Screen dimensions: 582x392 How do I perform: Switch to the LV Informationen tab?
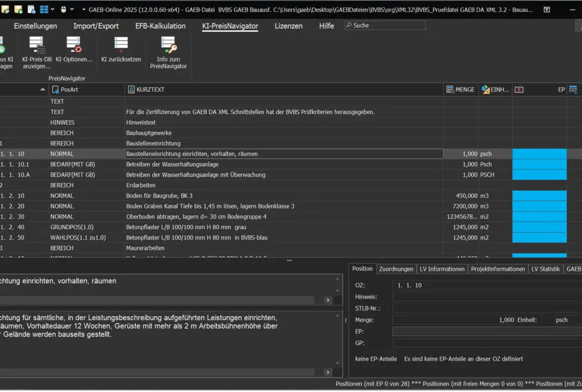(442, 269)
